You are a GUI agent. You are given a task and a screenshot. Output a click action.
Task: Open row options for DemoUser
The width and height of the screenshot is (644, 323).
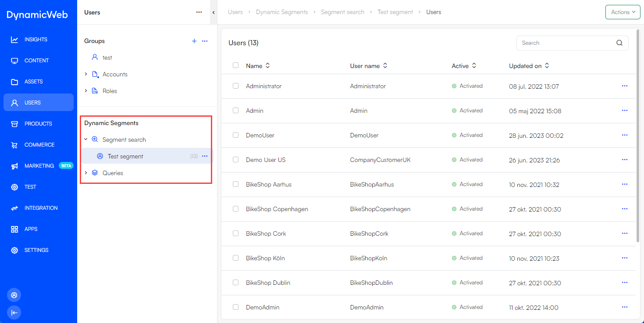pos(625,135)
